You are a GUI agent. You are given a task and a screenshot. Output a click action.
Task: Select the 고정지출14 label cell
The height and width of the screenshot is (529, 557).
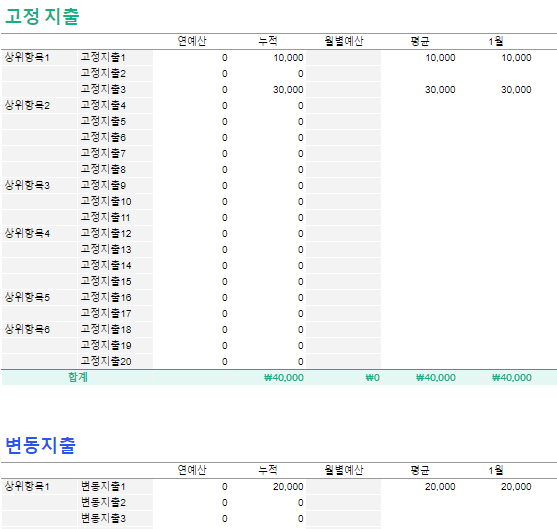click(115, 265)
